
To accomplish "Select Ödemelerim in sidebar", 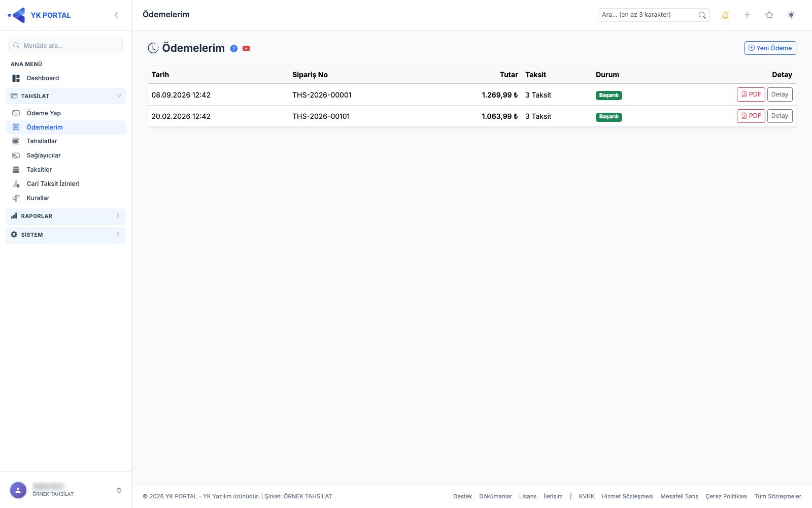I will [x=66, y=127].
